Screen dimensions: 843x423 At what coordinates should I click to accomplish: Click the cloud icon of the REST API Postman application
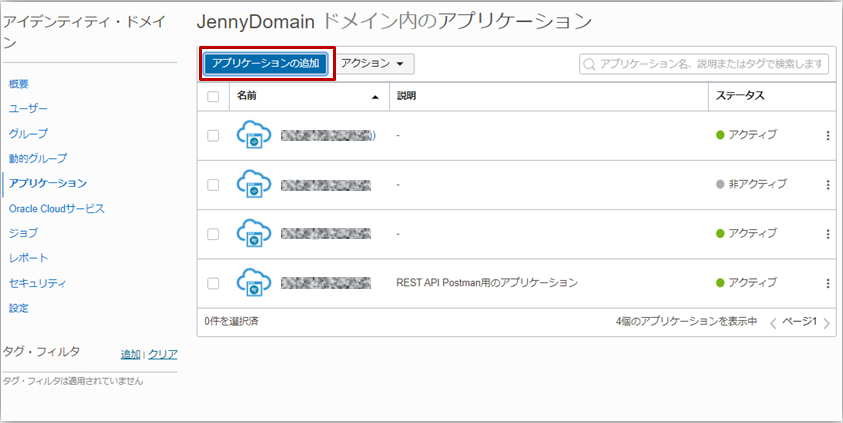(254, 283)
